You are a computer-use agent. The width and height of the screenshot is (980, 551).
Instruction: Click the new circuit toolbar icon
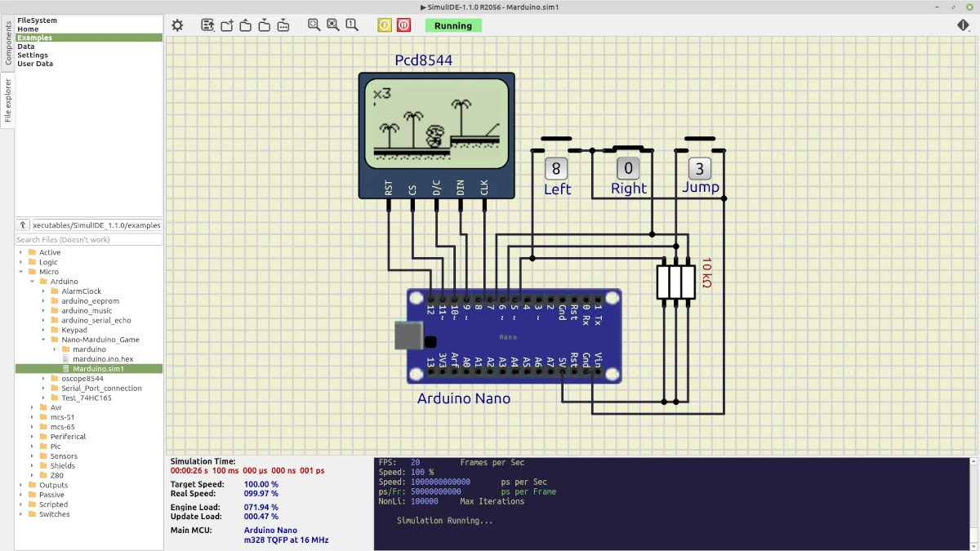coord(227,25)
